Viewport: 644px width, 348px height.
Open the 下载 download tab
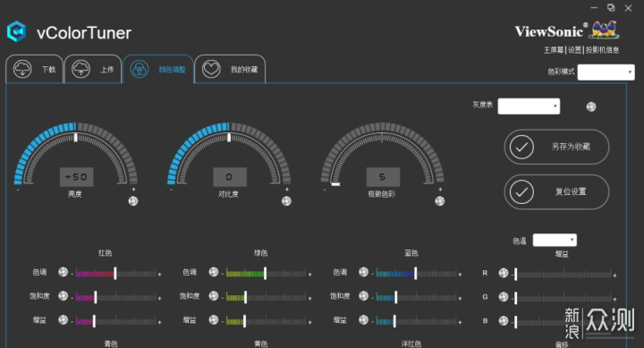[x=35, y=69]
